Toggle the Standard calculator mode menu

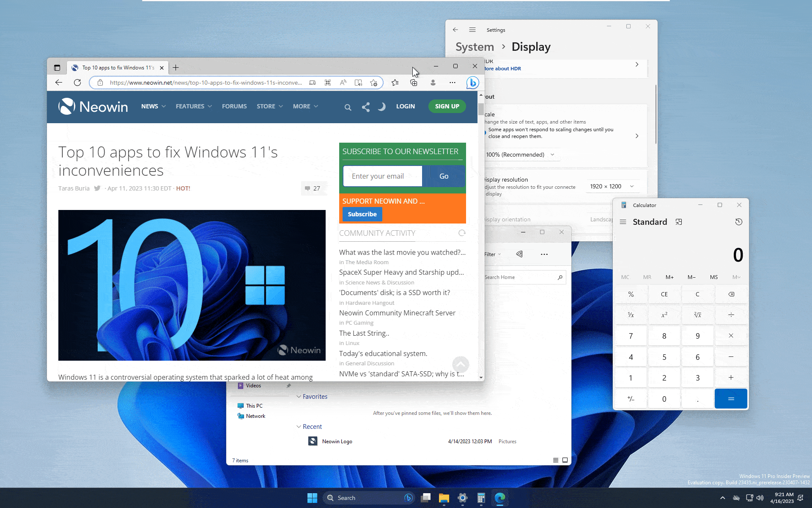(x=623, y=222)
